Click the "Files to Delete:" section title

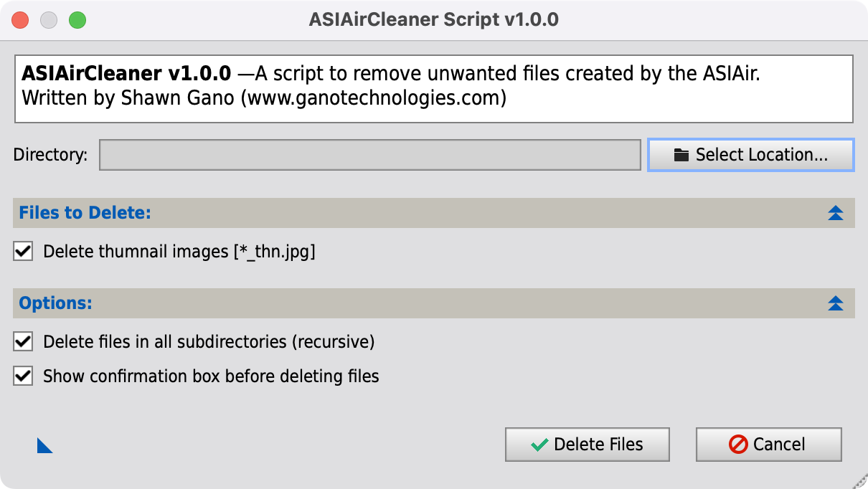85,213
